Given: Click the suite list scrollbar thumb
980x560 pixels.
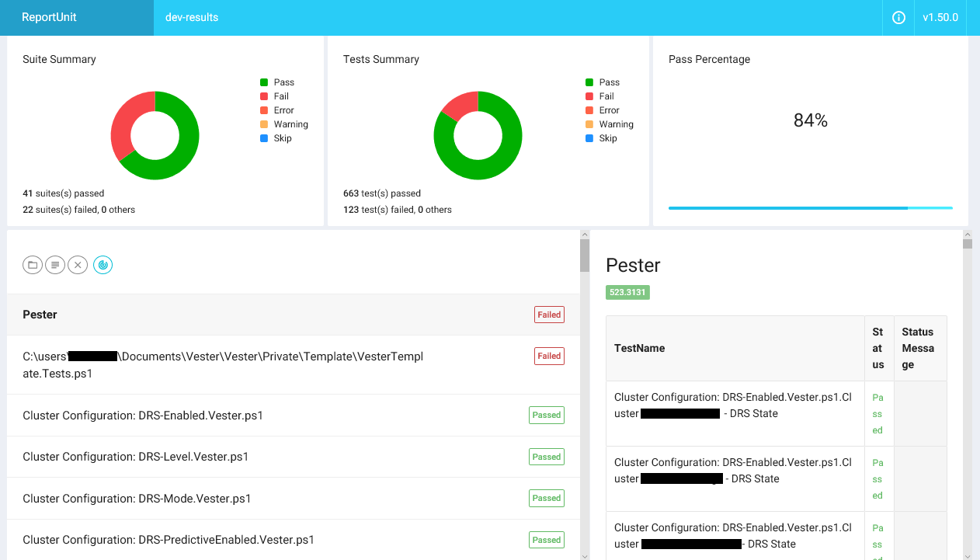Looking at the screenshot, I should coord(585,256).
